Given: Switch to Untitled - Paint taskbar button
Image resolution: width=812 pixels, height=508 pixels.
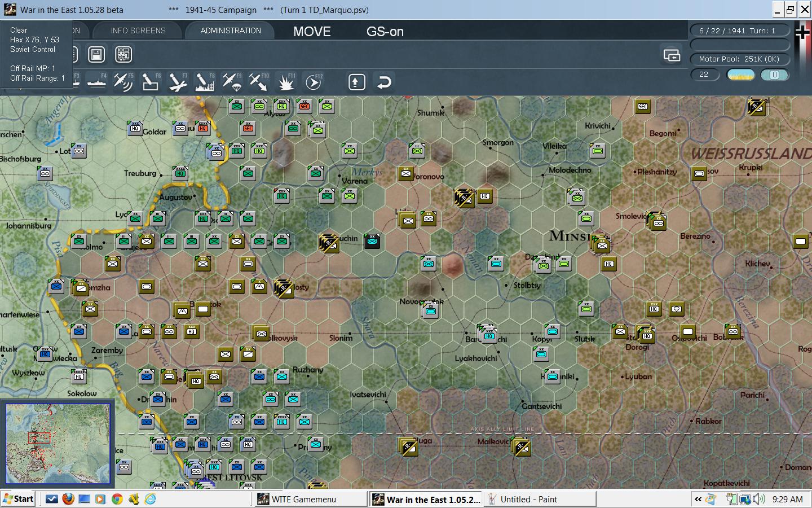Looking at the screenshot, I should coord(540,499).
